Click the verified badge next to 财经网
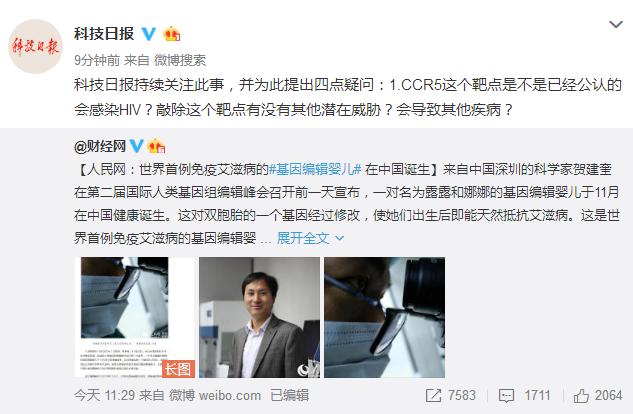The image size is (633, 414). 137,146
